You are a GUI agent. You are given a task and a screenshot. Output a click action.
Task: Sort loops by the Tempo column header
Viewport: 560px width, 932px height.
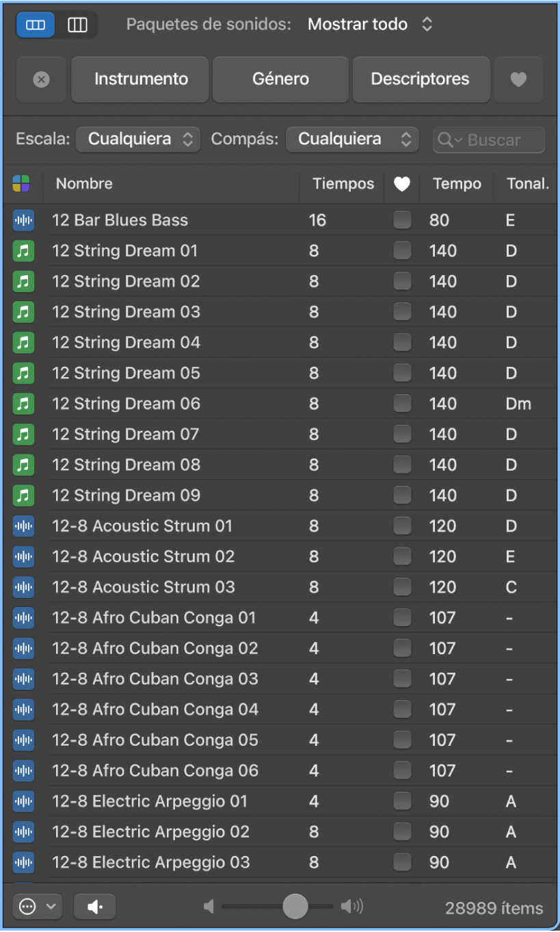tap(456, 183)
